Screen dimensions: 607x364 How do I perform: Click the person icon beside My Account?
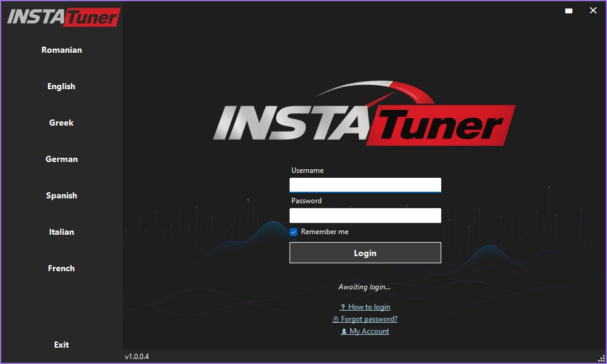coord(344,331)
